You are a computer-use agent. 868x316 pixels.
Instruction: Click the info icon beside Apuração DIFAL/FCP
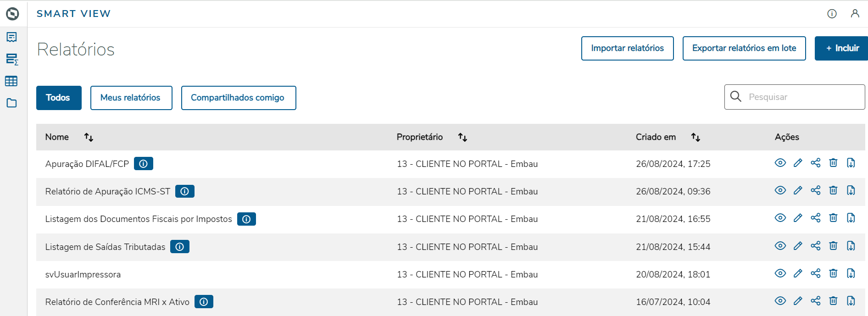pos(143,164)
